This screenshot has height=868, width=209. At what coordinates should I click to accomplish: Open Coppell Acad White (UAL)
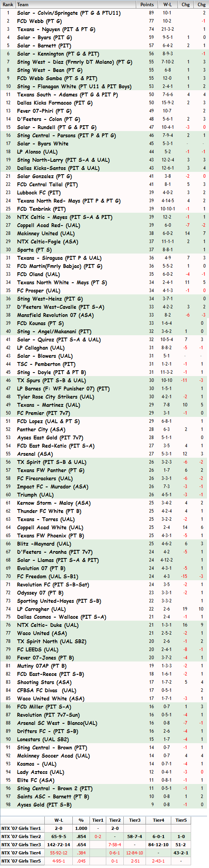(50, 527)
